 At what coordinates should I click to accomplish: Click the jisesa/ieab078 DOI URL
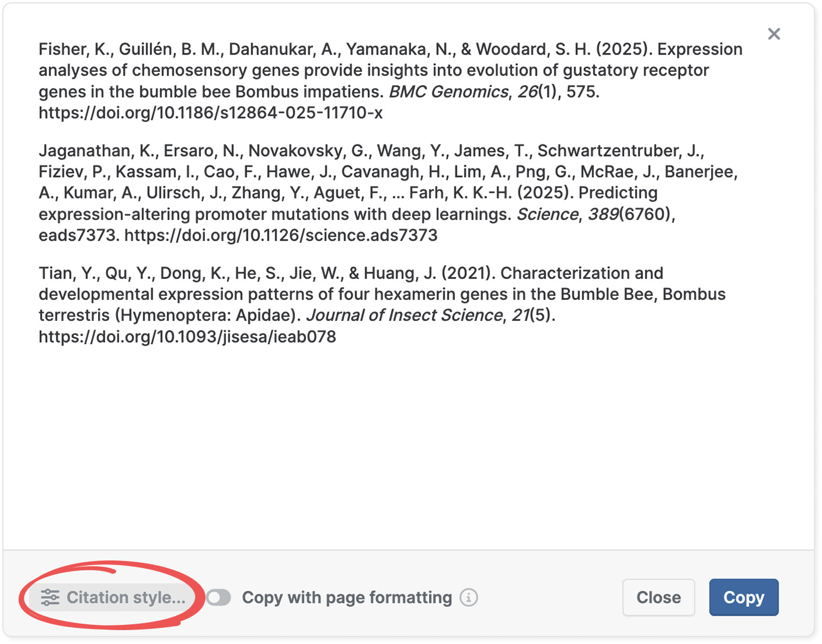click(x=188, y=337)
